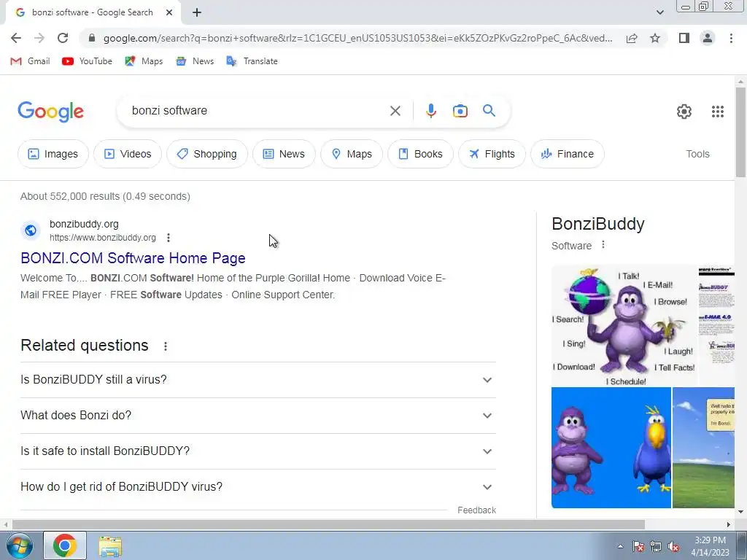Image resolution: width=747 pixels, height=560 pixels.
Task: Switch to Flights results
Action: click(492, 154)
